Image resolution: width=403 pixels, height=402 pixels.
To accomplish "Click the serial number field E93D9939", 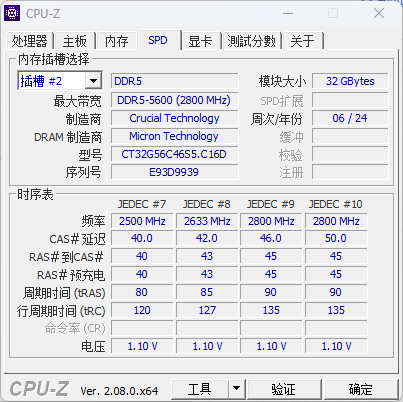I will 174,172.
